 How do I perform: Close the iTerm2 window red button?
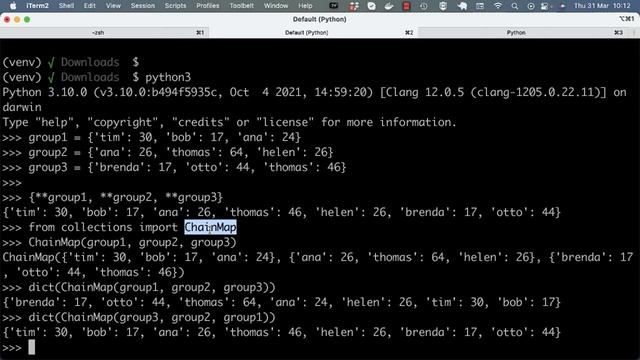[7, 19]
